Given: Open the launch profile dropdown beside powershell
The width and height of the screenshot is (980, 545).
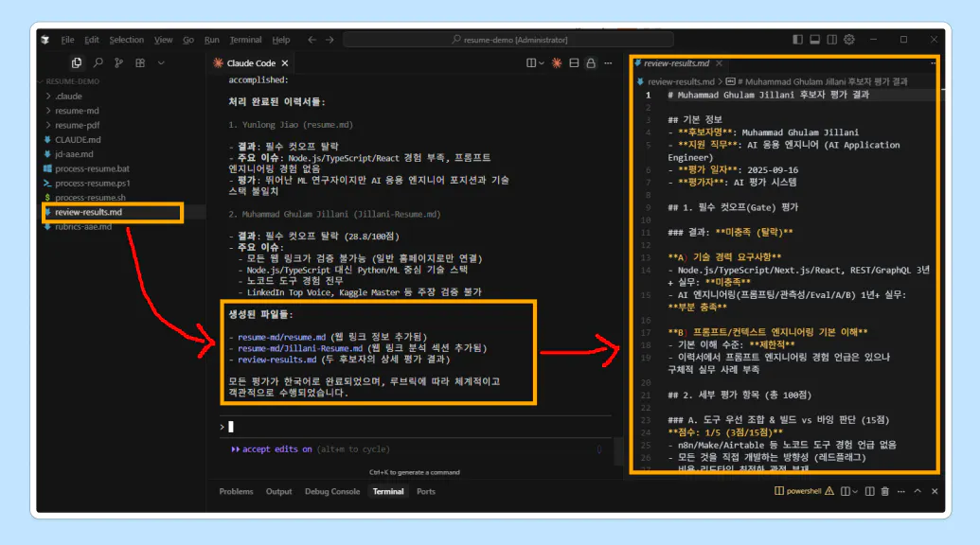Looking at the screenshot, I should point(854,492).
